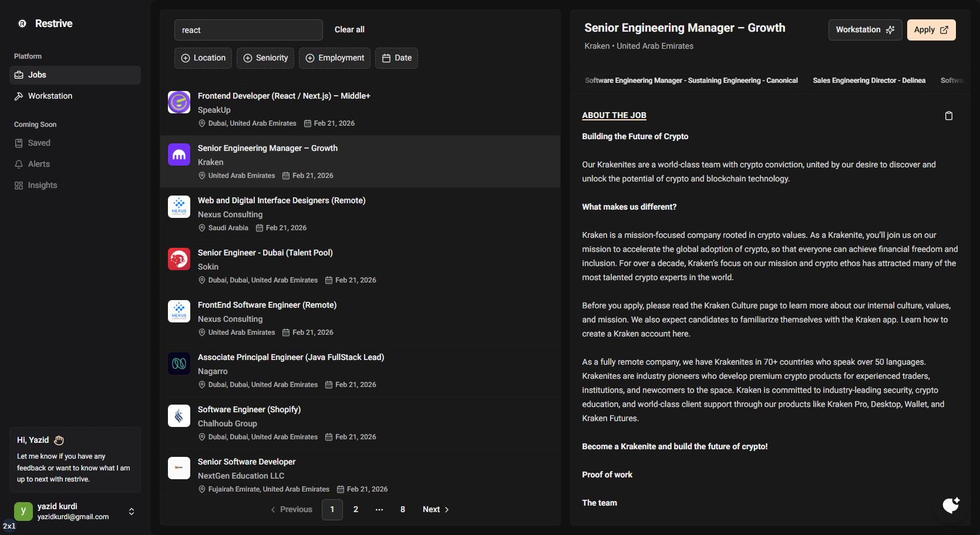The width and height of the screenshot is (980, 535).
Task: Clear all search filters
Action: [x=349, y=30]
